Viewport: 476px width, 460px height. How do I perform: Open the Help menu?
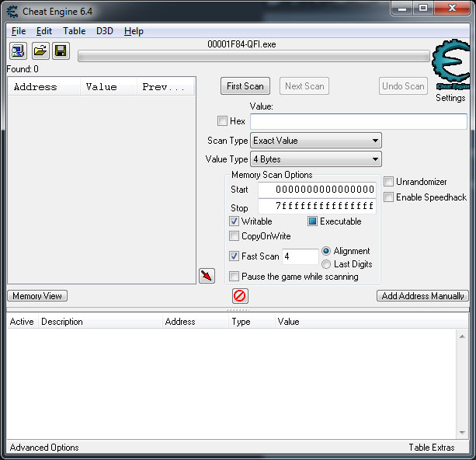(x=134, y=31)
